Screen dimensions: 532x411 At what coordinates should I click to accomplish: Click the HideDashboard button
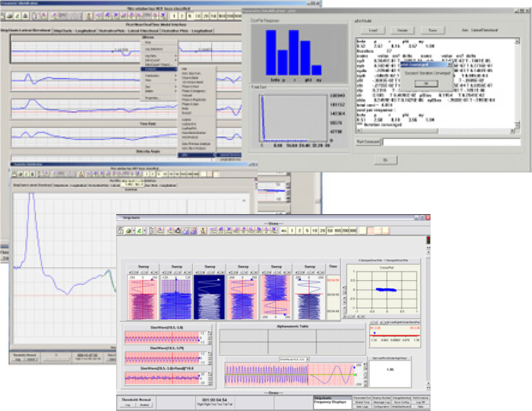(x=401, y=406)
